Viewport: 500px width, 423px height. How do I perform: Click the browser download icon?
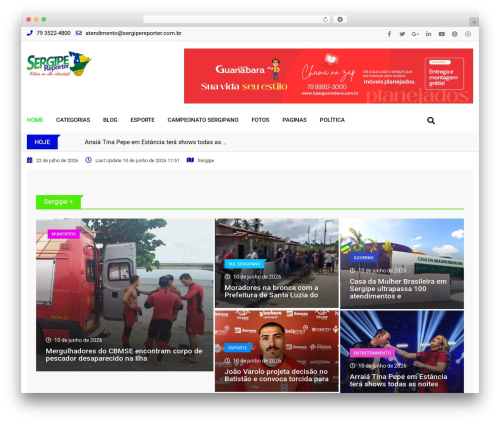(340, 20)
